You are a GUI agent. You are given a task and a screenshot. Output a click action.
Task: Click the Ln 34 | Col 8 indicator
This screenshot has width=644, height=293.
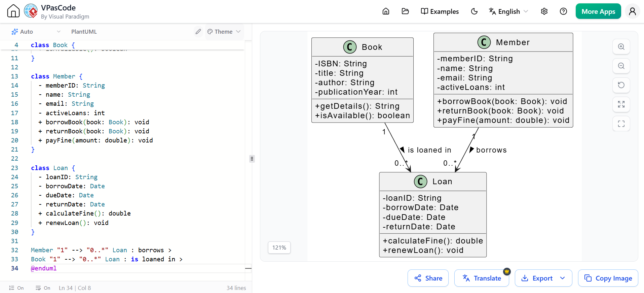point(75,288)
